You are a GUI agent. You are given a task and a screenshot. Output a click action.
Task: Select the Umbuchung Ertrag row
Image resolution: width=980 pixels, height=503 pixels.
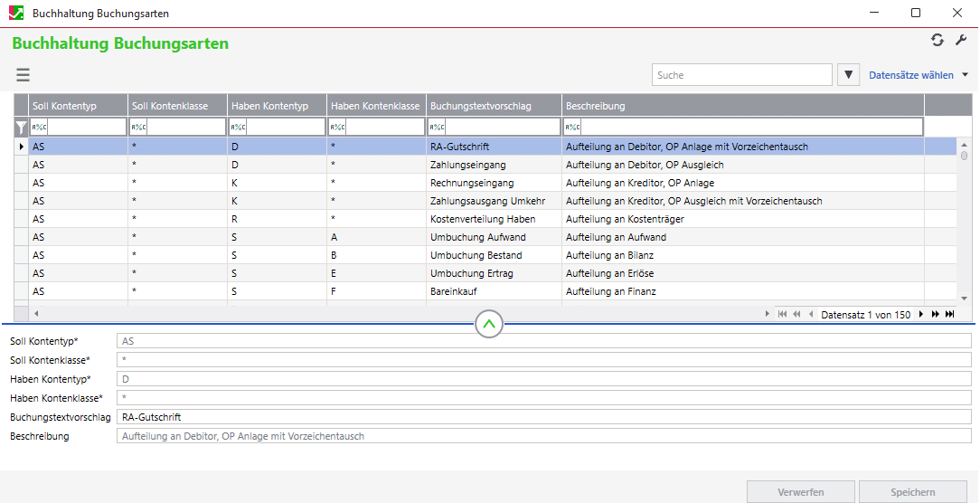click(485, 273)
